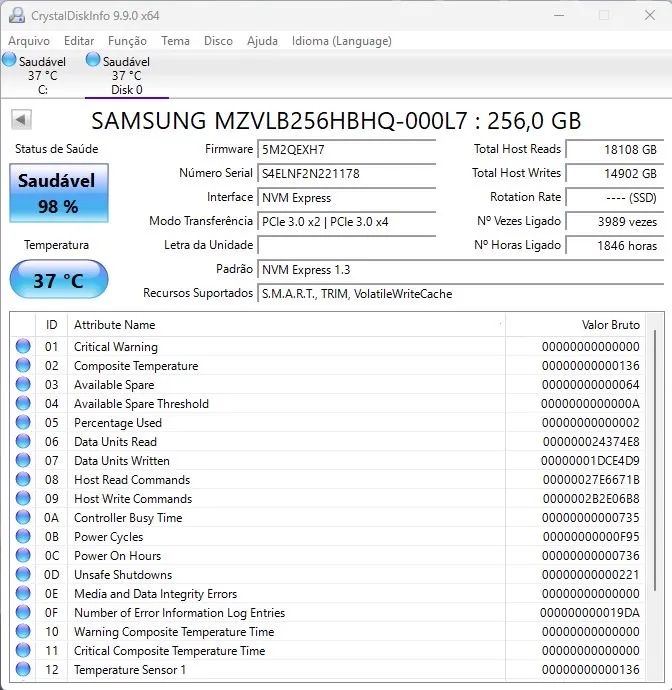Click the status icon for Host Read Commands
The height and width of the screenshot is (690, 672).
pyautogui.click(x=23, y=479)
